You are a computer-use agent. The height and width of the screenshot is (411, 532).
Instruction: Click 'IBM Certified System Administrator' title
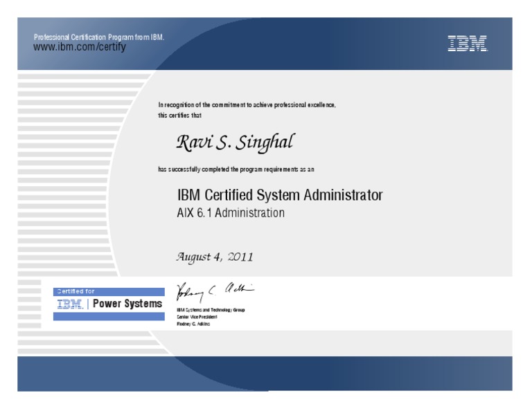(x=280, y=195)
